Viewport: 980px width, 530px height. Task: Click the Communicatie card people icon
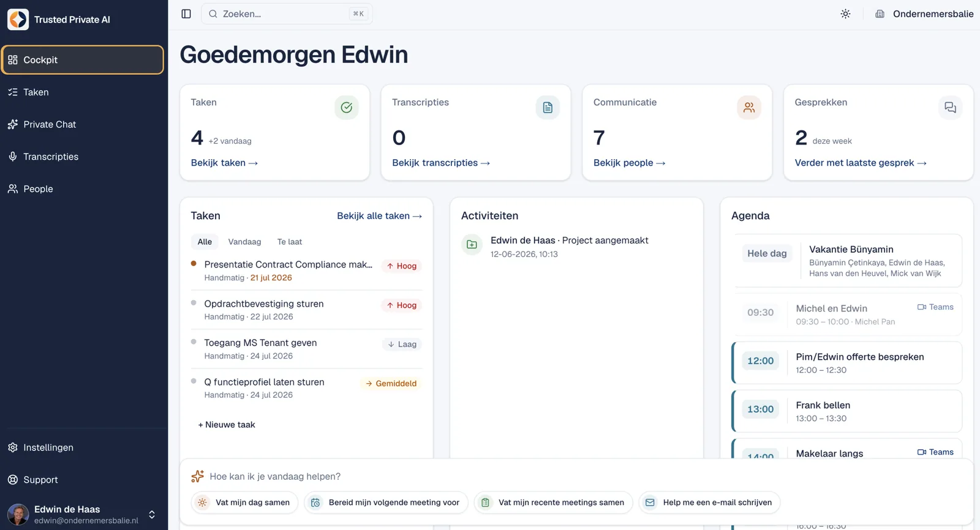[749, 108]
